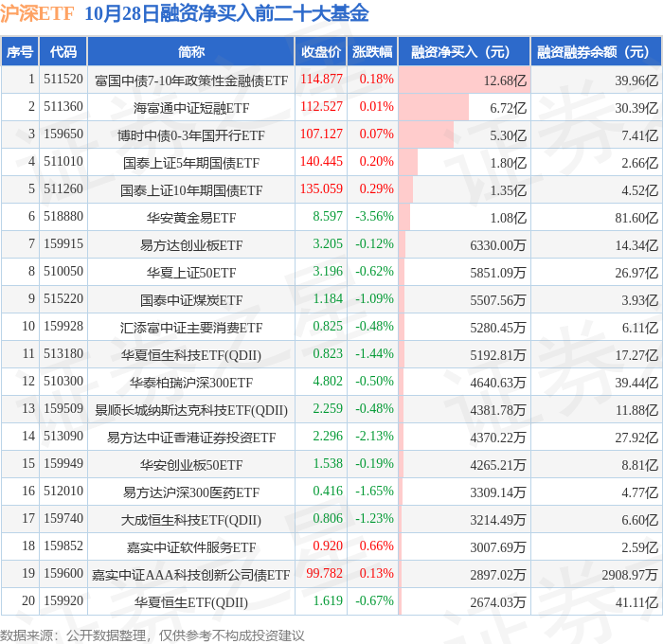Select 易方达中证香港证券投资ETF name
This screenshot has width=663, height=644.
191,438
